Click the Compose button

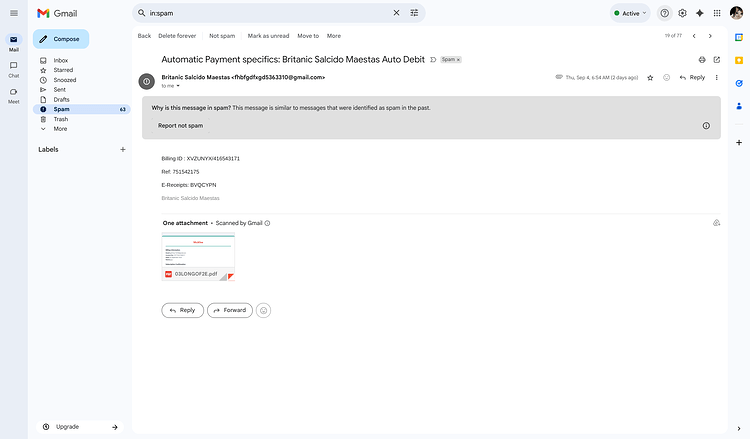pos(61,39)
